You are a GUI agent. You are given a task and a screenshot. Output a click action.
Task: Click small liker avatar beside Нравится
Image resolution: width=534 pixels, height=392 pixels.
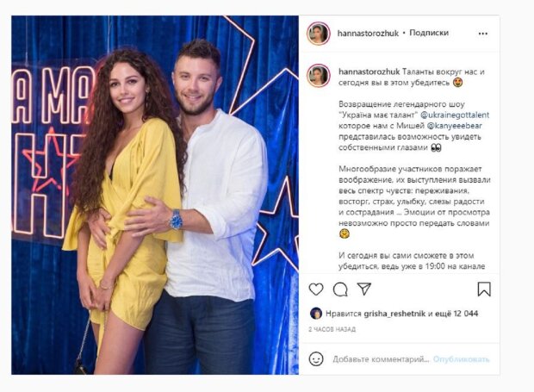(x=316, y=314)
